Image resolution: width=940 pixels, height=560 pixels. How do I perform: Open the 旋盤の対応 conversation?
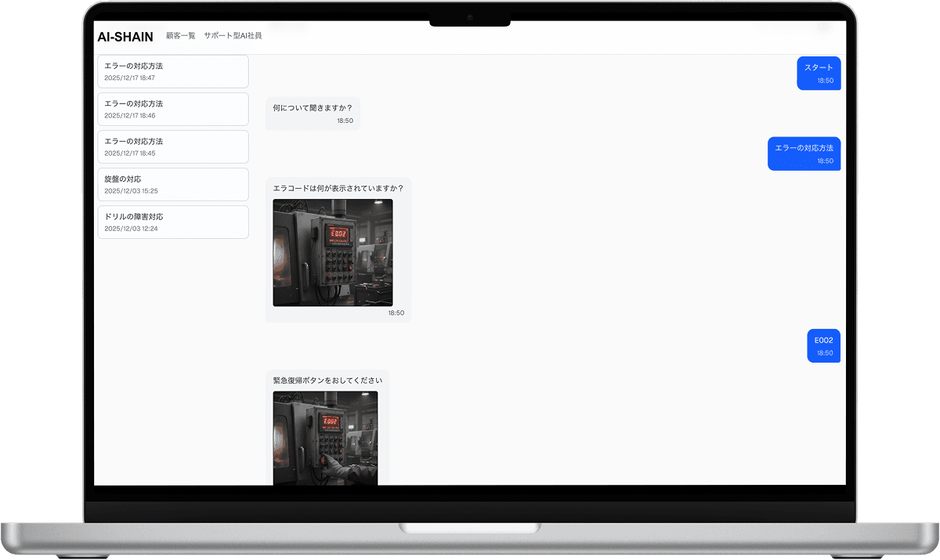[172, 184]
